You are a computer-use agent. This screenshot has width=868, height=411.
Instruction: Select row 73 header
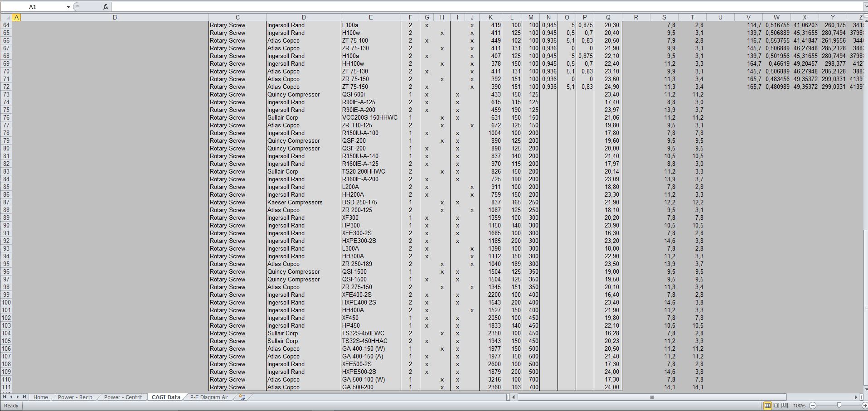(6, 94)
